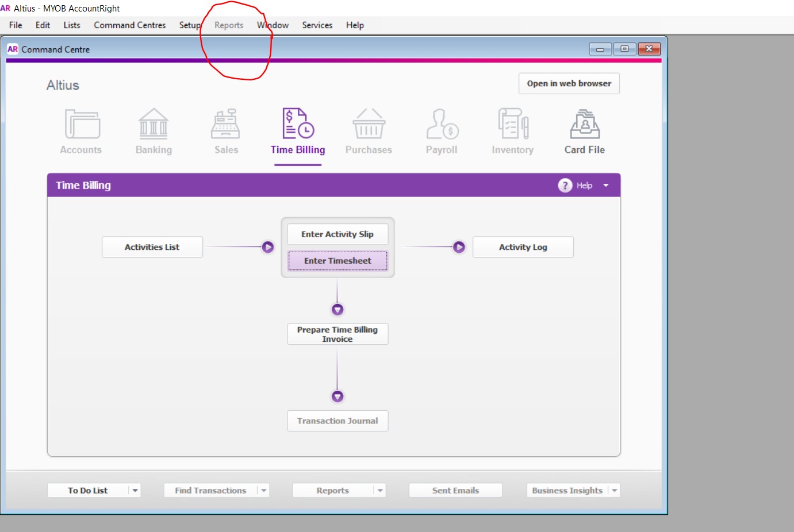Open the Transaction Journal
The height and width of the screenshot is (532, 794).
click(x=337, y=421)
